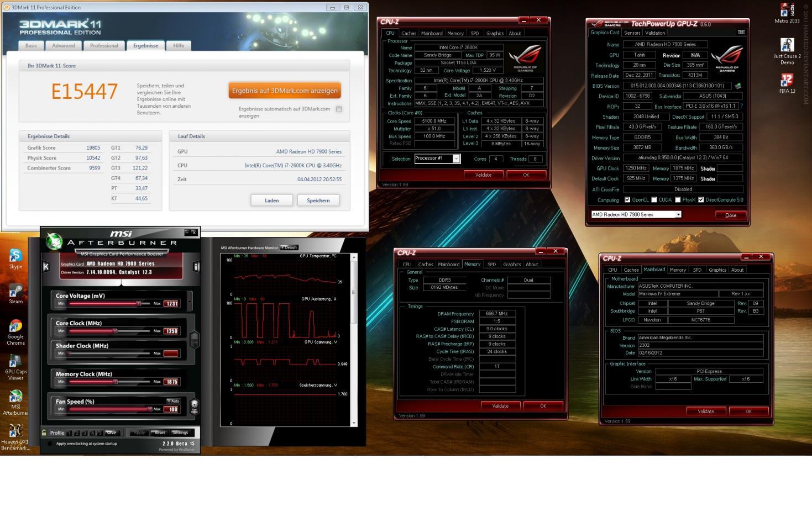The image size is (812, 517).
Task: Open the Heaven DX11 Benchmark shortcut
Action: tap(15, 437)
